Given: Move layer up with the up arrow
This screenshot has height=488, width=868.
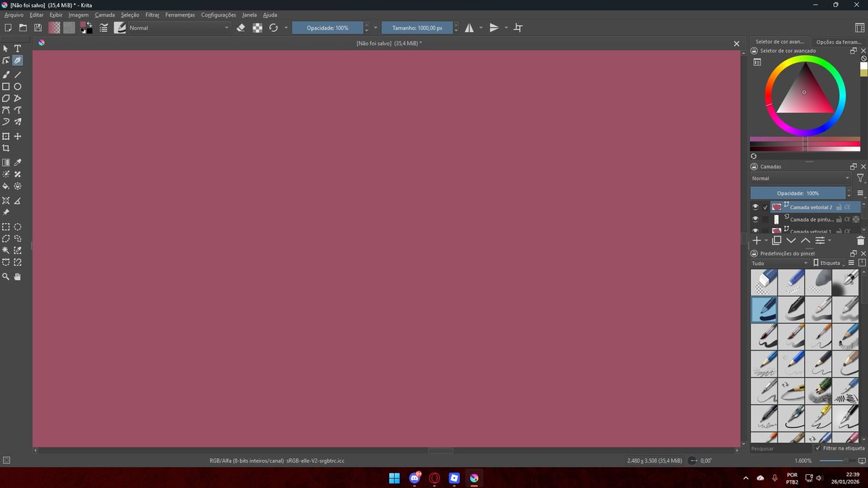Looking at the screenshot, I should click(805, 240).
